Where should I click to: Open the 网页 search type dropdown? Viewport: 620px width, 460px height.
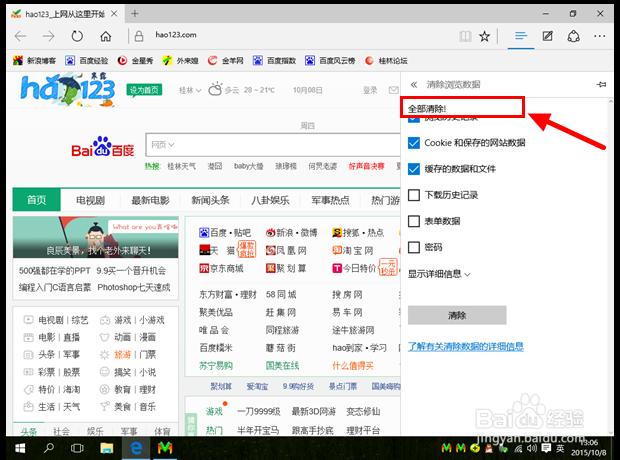click(163, 145)
